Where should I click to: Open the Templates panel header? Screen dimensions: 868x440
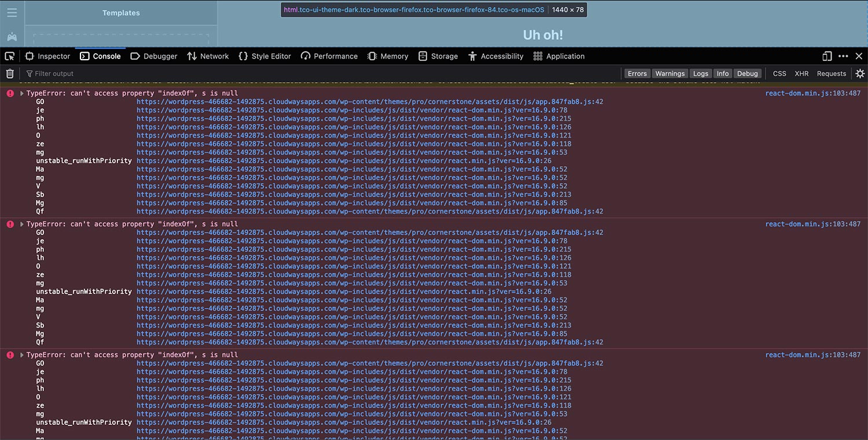121,13
